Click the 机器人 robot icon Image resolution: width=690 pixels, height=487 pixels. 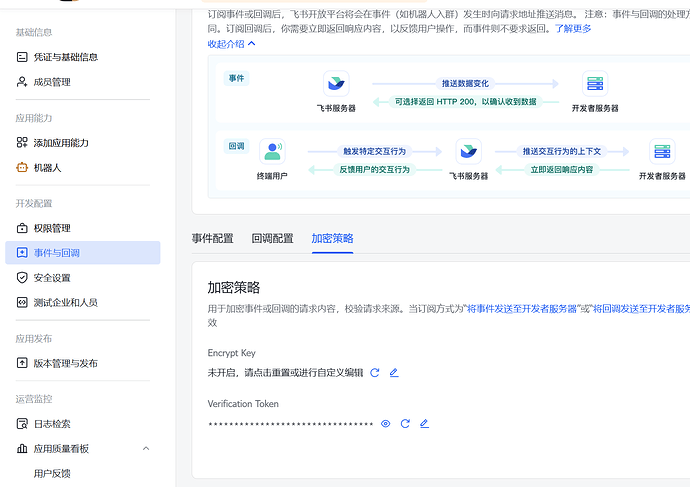click(x=22, y=168)
